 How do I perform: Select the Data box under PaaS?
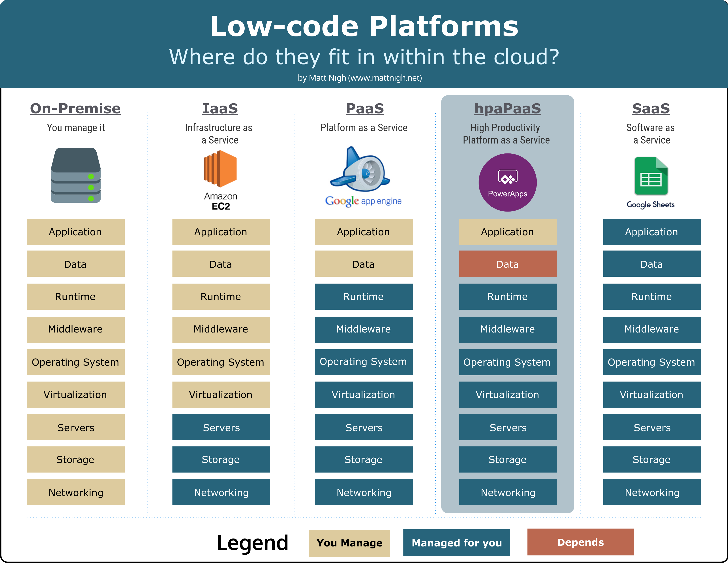(364, 264)
